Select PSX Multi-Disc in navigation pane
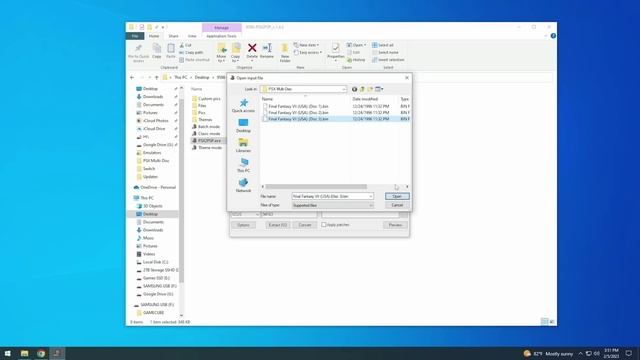This screenshot has width=640, height=360. 156,161
